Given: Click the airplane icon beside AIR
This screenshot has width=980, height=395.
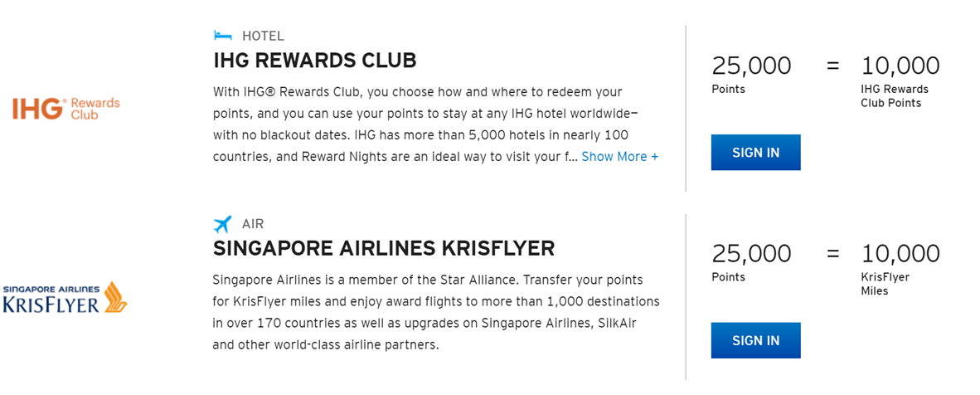Looking at the screenshot, I should (x=222, y=224).
